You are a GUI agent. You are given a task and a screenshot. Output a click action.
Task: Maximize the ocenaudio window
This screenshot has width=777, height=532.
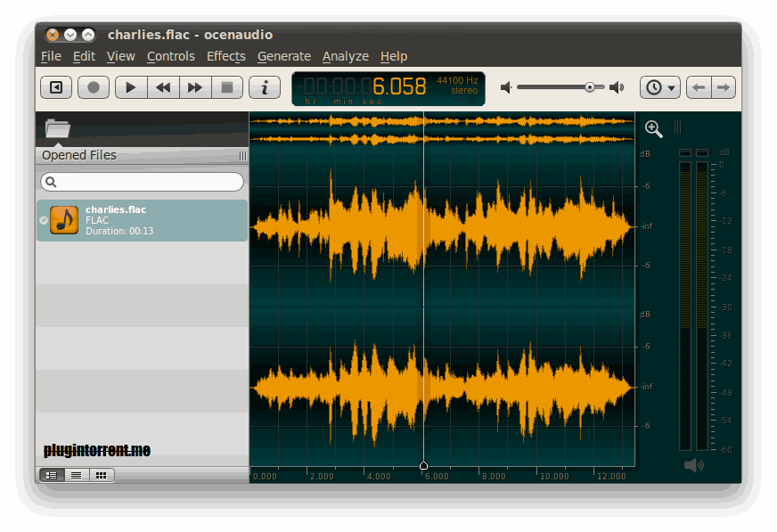(88, 35)
